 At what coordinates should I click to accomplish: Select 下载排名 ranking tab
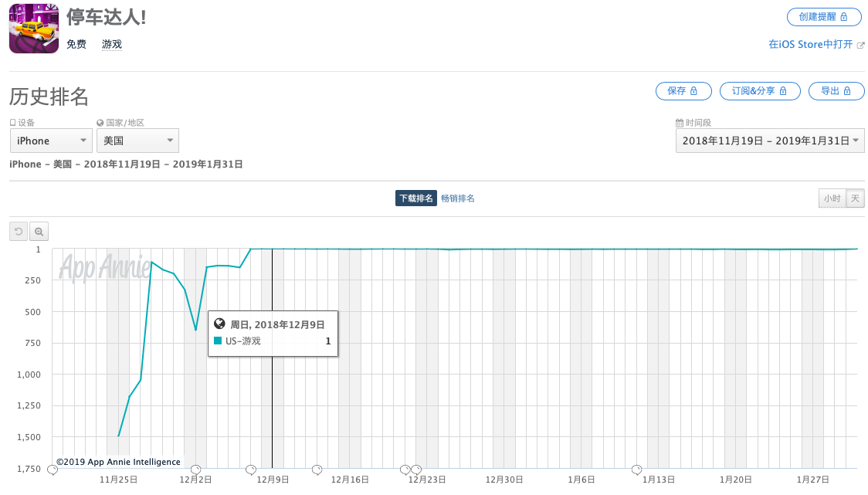(416, 198)
